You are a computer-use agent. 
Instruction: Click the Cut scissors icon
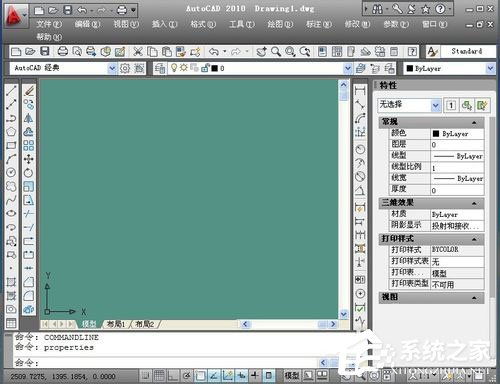138,52
